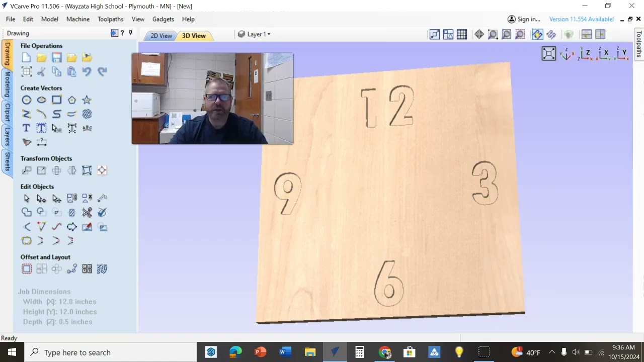Click the redo arrow icon
This screenshot has height=362, width=644.
tap(102, 72)
